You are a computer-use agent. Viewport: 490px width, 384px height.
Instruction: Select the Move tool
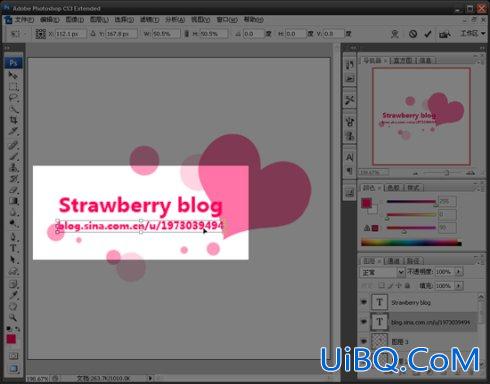(13, 76)
